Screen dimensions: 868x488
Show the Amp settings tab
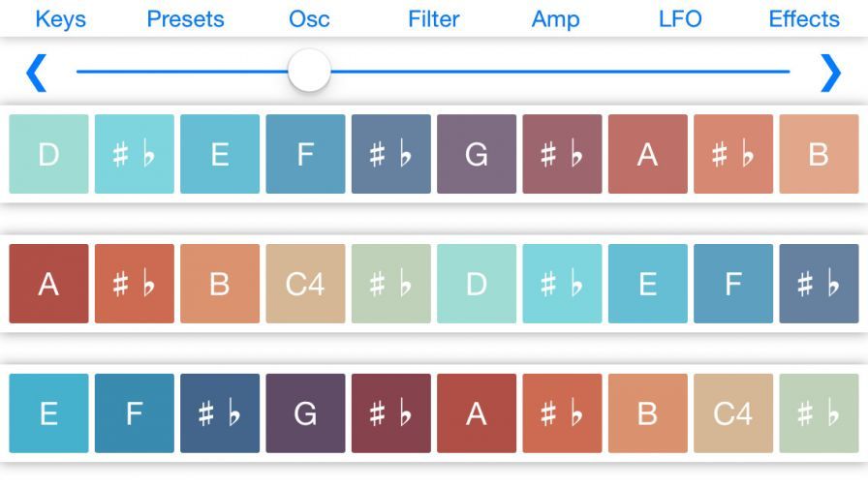(555, 19)
